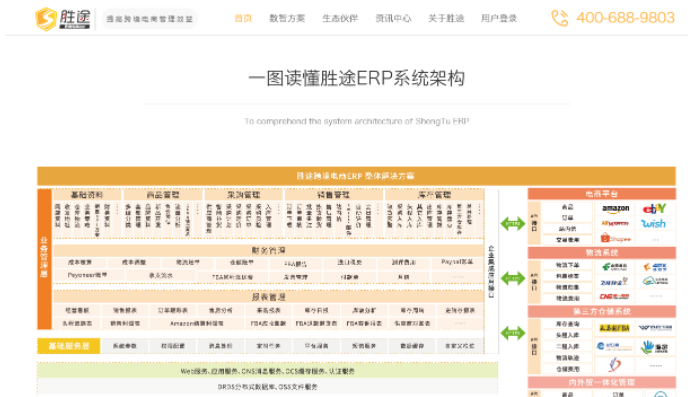Click the green China Post logistics logo

[614, 267]
